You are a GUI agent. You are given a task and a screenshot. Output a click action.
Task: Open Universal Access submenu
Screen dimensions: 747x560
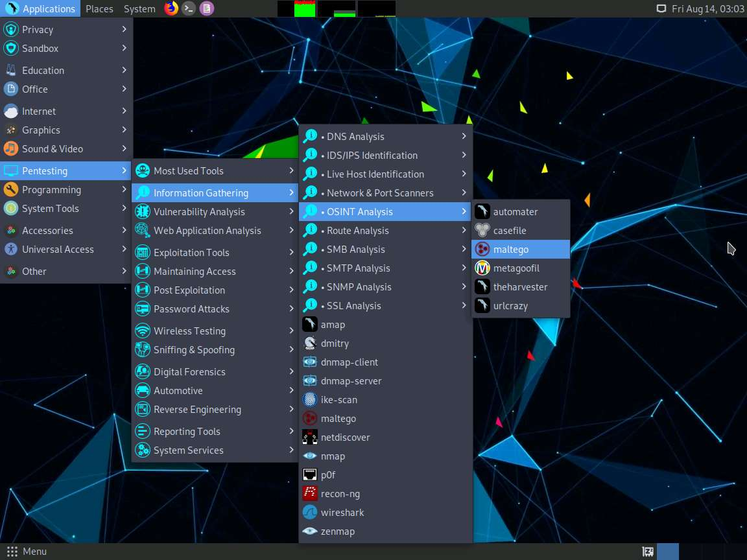pyautogui.click(x=65, y=249)
